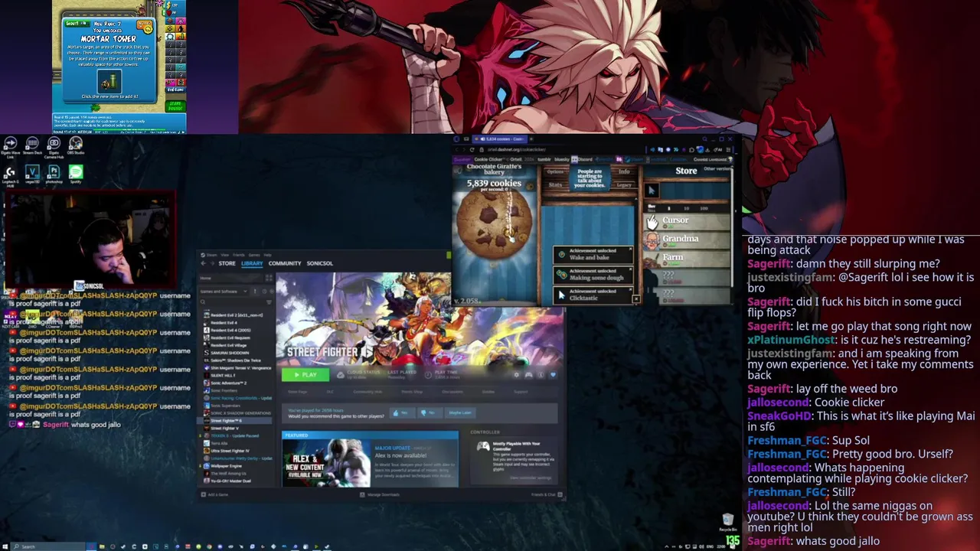The image size is (980, 551).
Task: Click the Steam library sort arrow
Action: pyautogui.click(x=254, y=291)
